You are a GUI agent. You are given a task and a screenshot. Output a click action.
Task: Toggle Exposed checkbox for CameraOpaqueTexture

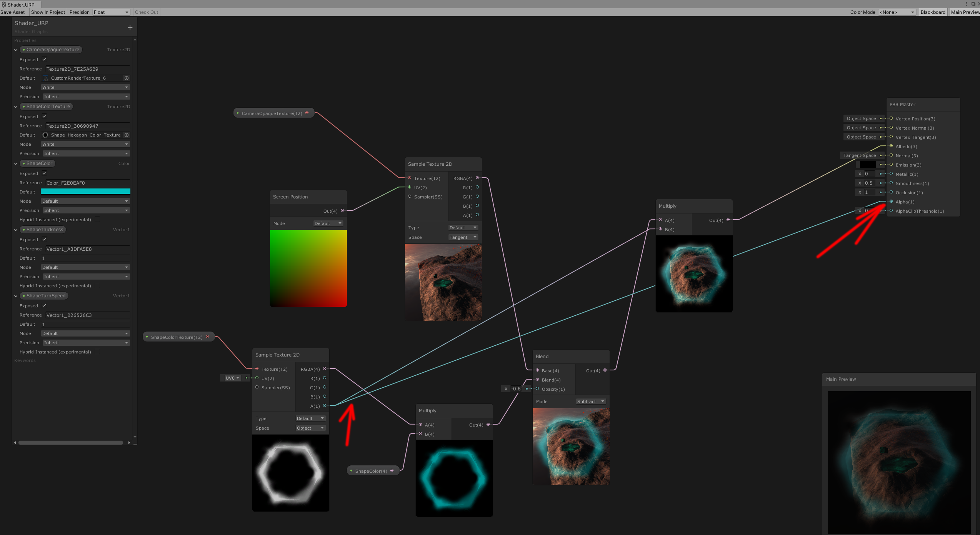tap(44, 59)
